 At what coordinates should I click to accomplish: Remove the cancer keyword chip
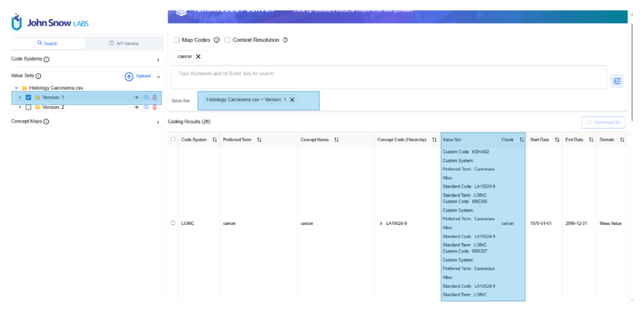(198, 57)
